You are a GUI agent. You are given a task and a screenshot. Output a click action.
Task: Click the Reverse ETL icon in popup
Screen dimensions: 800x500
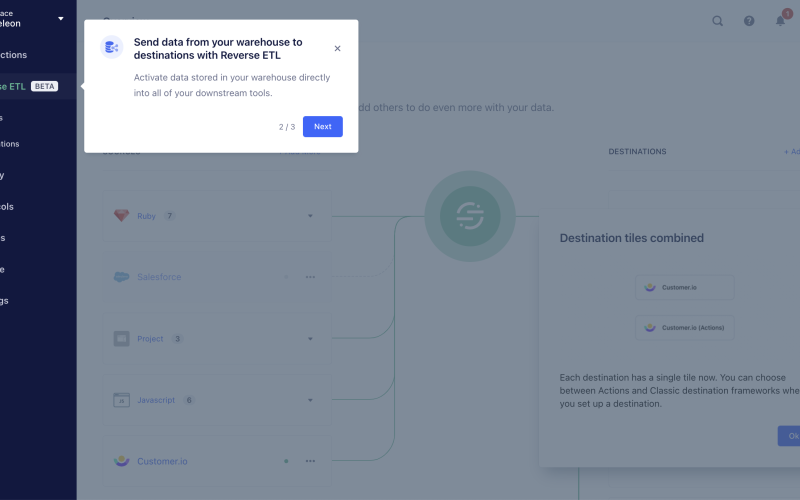click(111, 47)
